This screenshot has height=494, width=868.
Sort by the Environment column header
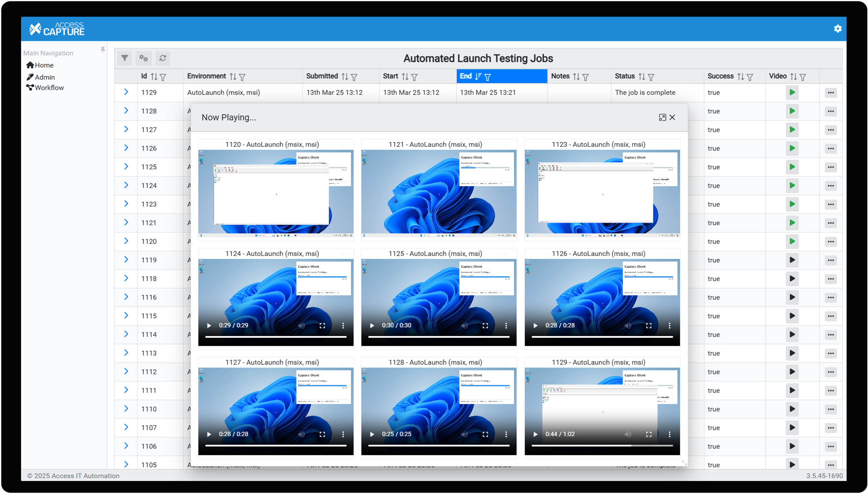(x=233, y=77)
